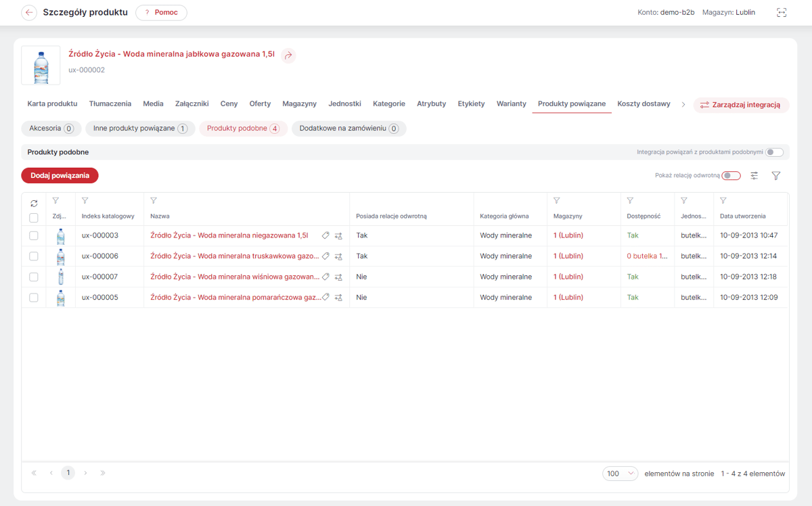Image resolution: width=812 pixels, height=506 pixels.
Task: Sort by the Kategoria główna column header
Action: pos(504,216)
